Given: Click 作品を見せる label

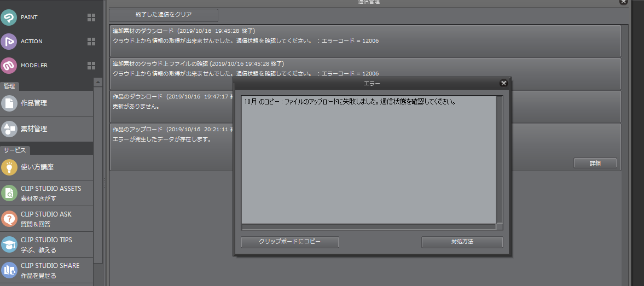Looking at the screenshot, I should pyautogui.click(x=39, y=276).
